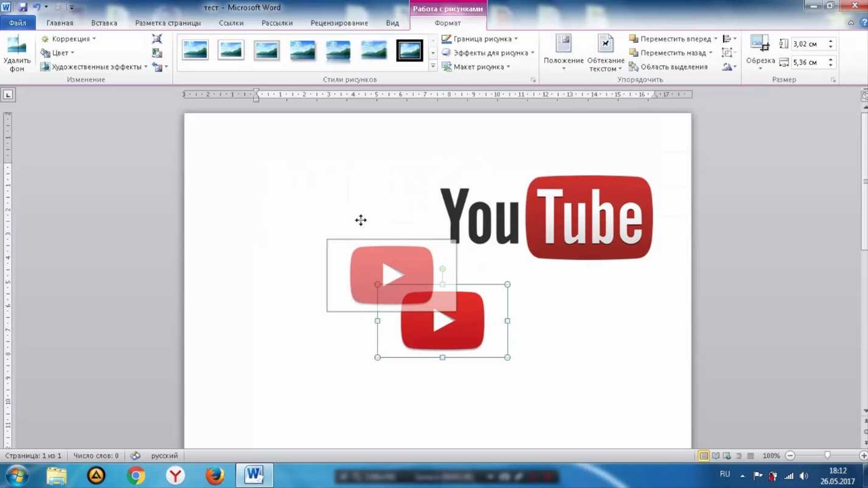
Task: Open the Review (Рецензирование) tab
Action: [339, 23]
